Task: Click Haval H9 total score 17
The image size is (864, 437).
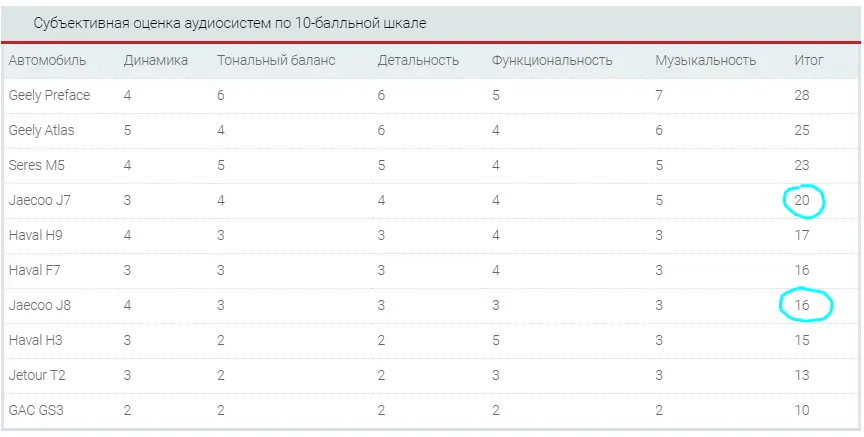Action: [802, 235]
